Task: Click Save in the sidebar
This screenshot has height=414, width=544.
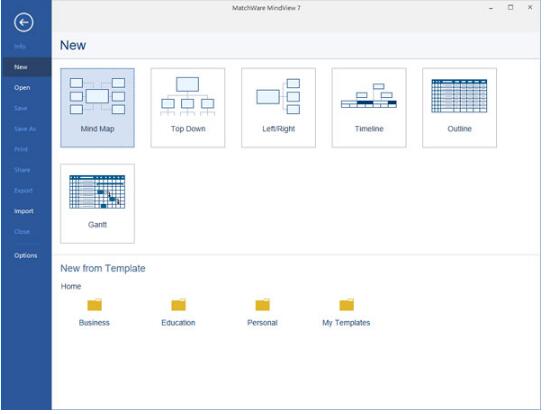Action: (x=21, y=108)
